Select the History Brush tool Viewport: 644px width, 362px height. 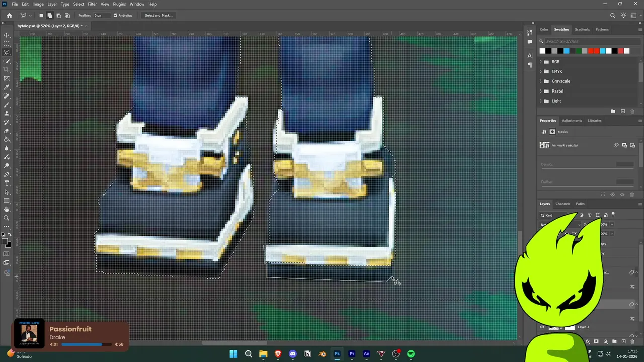(7, 122)
